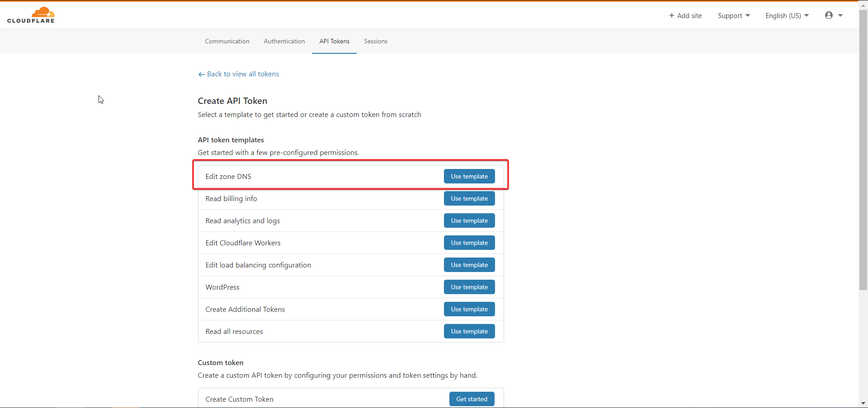Click the 'Edit Cloudflare Workers' row label
The height and width of the screenshot is (408, 868).
(x=243, y=243)
